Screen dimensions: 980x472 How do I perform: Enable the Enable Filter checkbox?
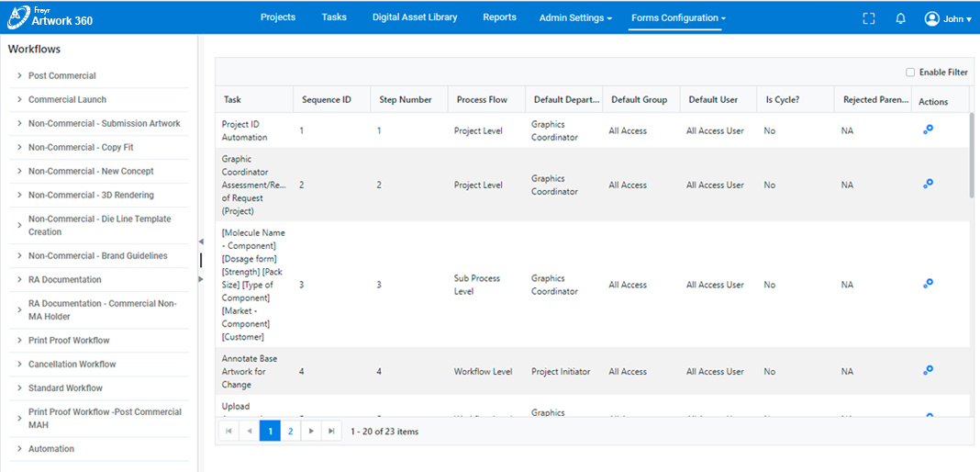point(910,73)
